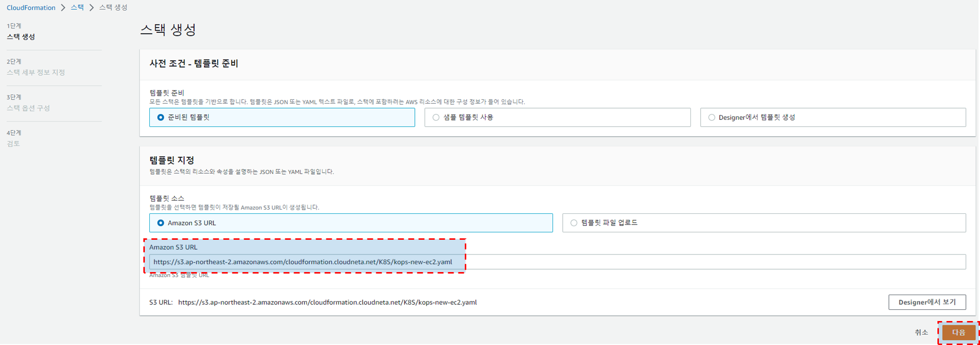This screenshot has height=345, width=980.
Task: Select the 준비된 템플릿 radio option
Action: (160, 117)
